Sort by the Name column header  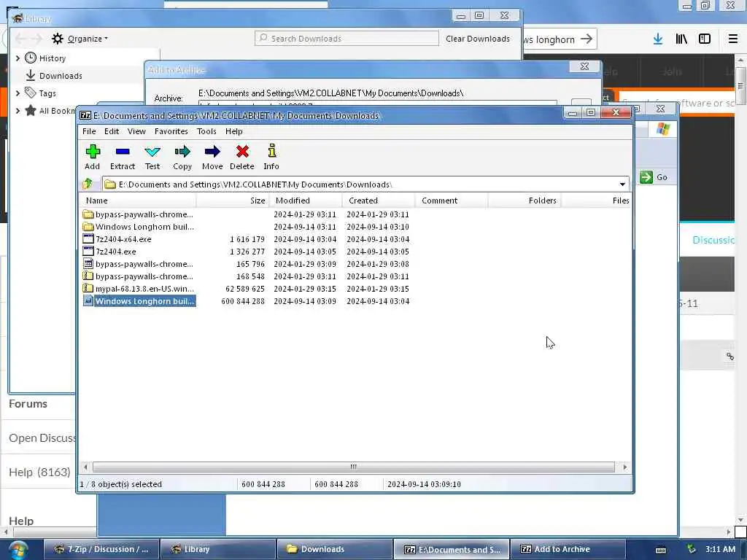coord(138,201)
